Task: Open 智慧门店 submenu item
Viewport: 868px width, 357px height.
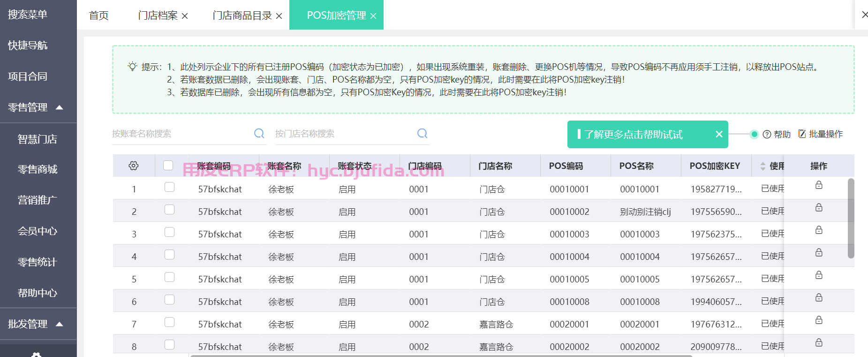Action: tap(38, 139)
